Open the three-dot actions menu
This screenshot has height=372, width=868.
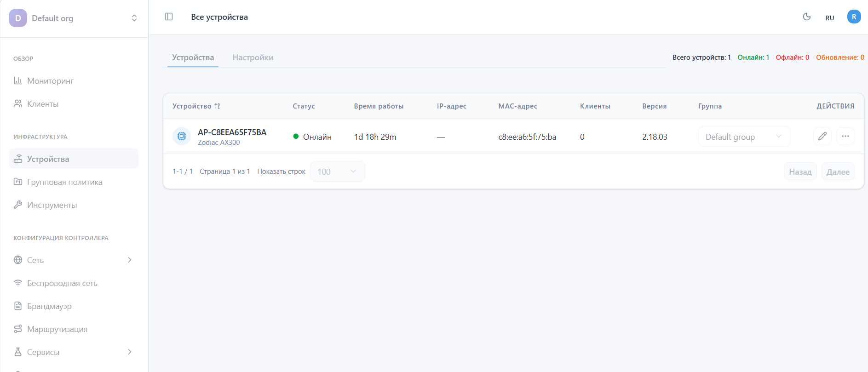pyautogui.click(x=845, y=136)
